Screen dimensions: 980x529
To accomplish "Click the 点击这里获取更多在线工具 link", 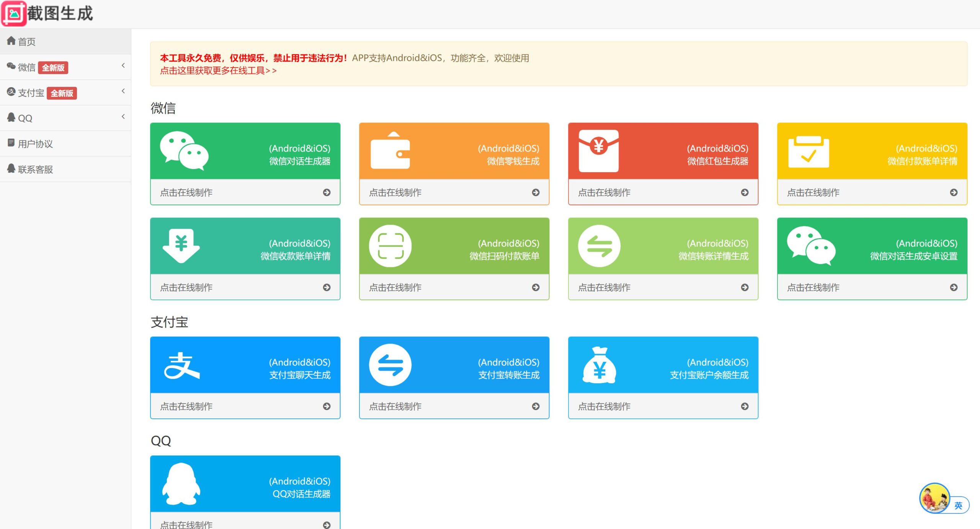I will [218, 71].
